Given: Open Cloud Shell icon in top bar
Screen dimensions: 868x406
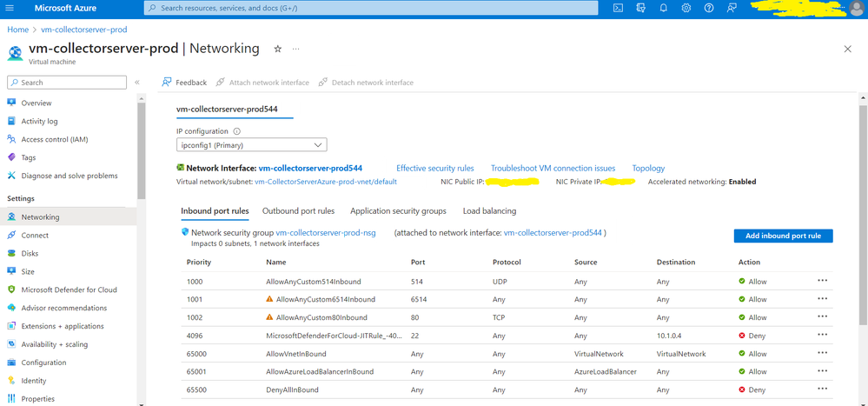Looking at the screenshot, I should coord(619,8).
